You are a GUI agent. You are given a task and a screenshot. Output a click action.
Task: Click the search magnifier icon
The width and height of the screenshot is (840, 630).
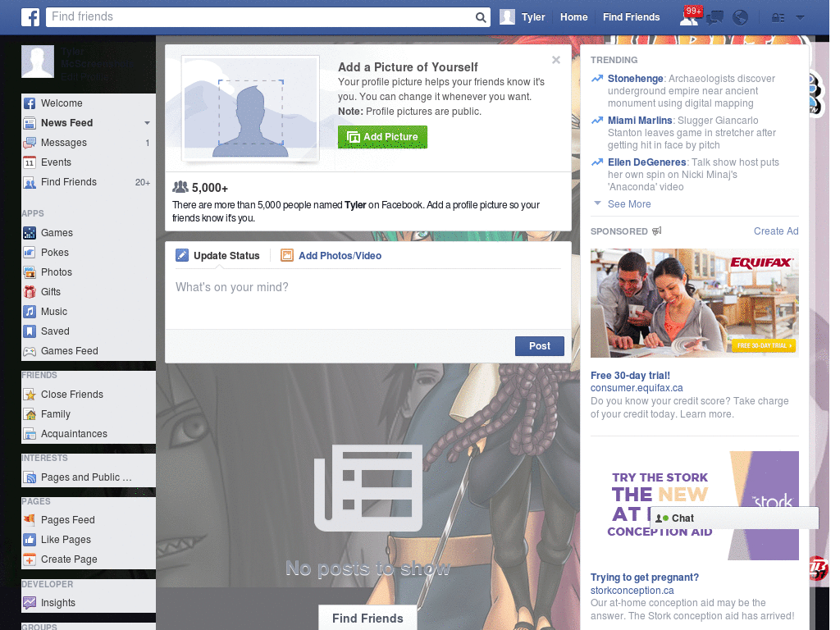click(x=481, y=17)
